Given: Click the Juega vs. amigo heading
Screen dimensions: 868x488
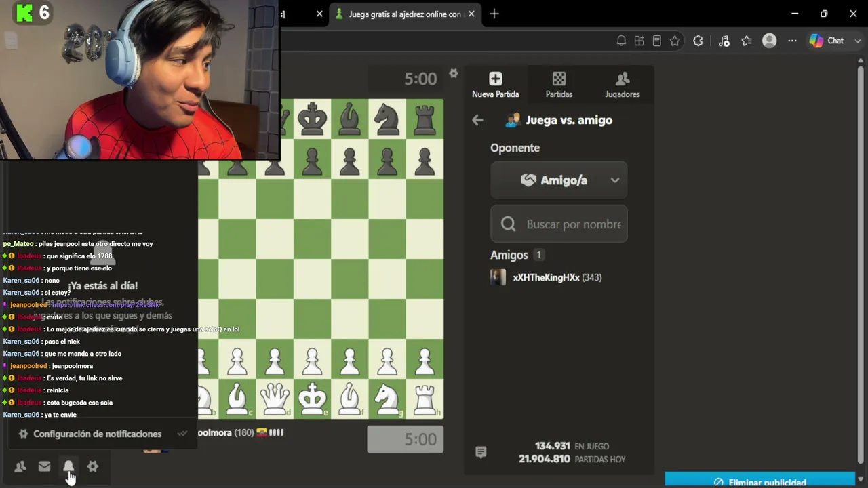Looking at the screenshot, I should click(x=569, y=120).
